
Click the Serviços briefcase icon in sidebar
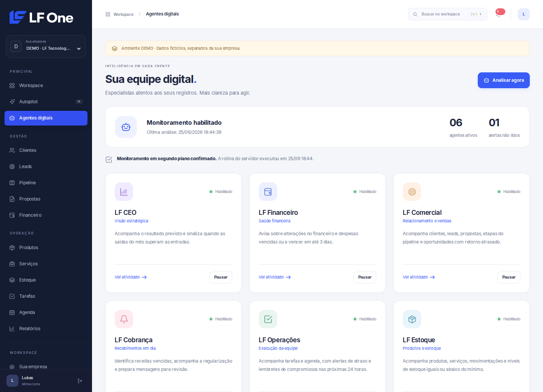tap(12, 264)
